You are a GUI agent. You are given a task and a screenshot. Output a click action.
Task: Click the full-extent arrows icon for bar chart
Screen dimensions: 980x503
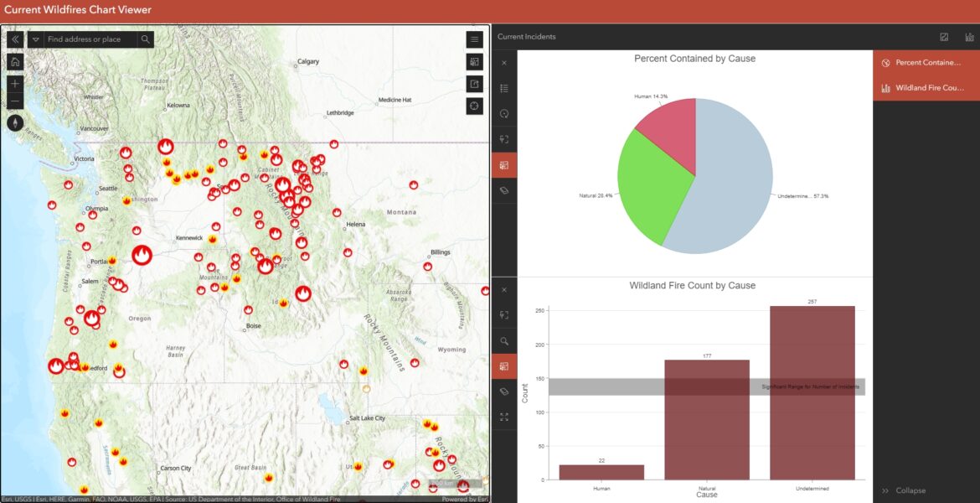(x=504, y=417)
